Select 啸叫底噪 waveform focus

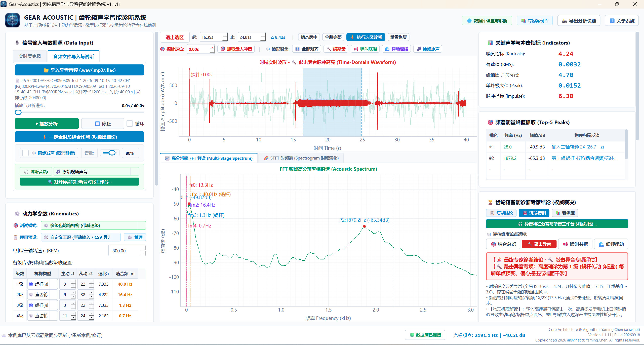365,49
